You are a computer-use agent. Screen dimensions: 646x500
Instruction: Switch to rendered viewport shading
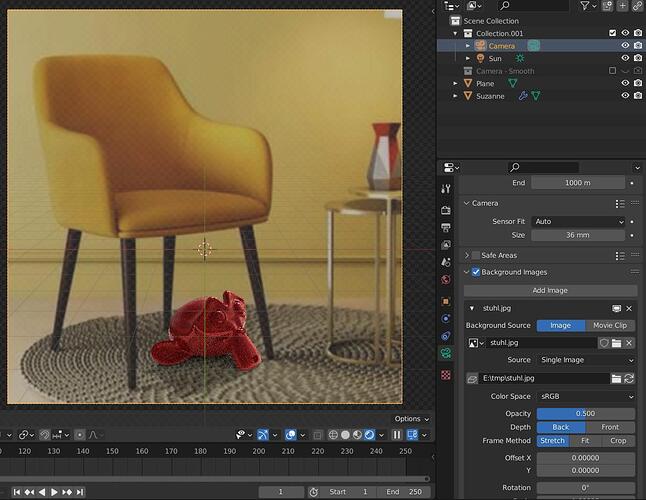[370, 435]
